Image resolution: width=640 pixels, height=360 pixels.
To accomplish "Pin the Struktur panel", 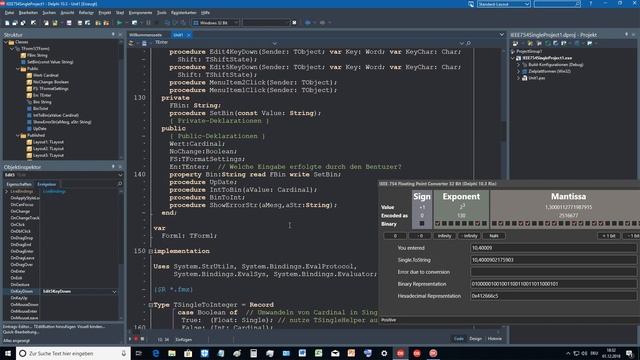I will click(x=113, y=35).
